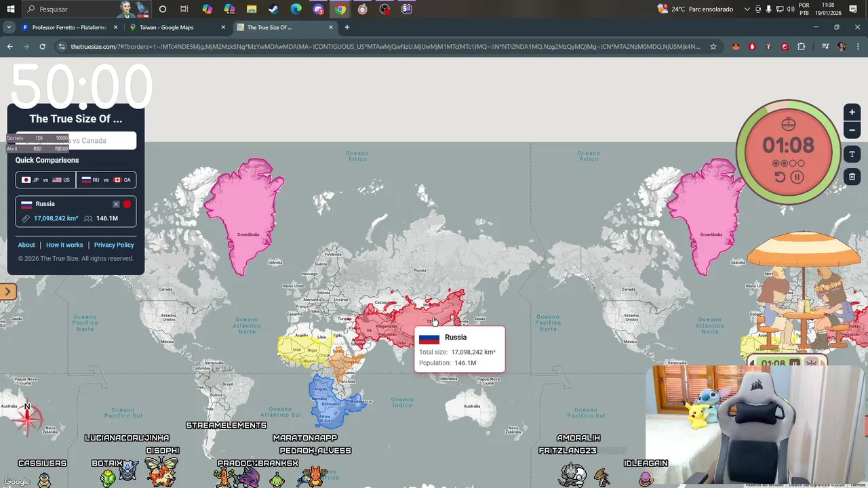Viewport: 868px width, 488px height.
Task: Click the yellow Niger overlay shape
Action: point(304,349)
